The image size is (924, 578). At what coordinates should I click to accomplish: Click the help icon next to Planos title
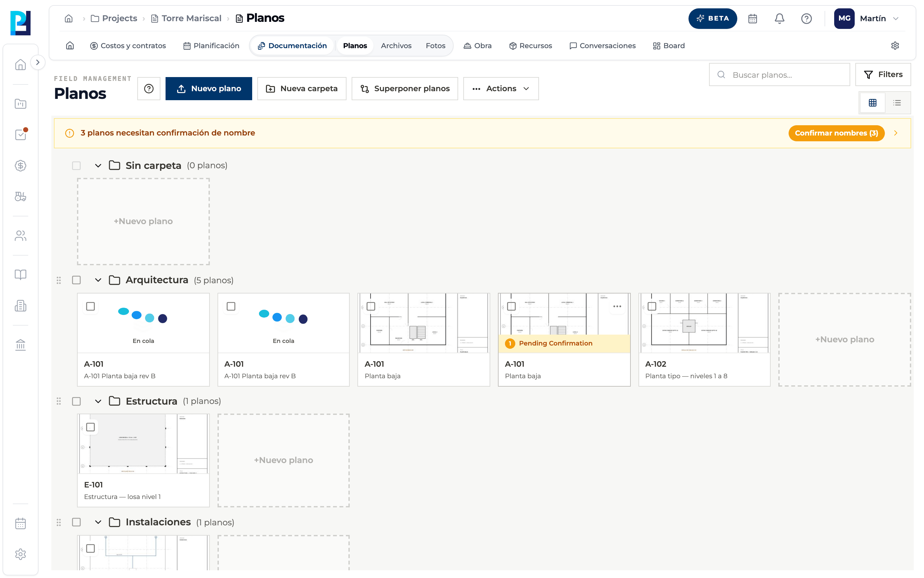click(x=149, y=89)
